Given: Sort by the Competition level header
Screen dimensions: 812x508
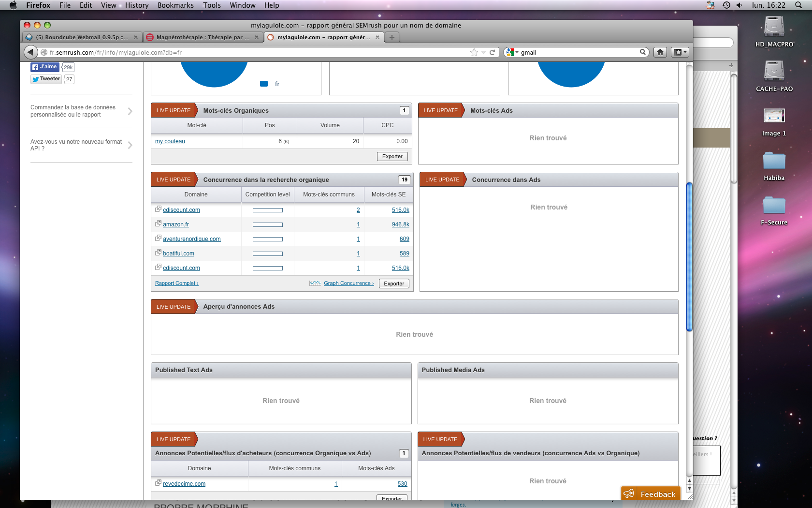Looking at the screenshot, I should point(268,194).
